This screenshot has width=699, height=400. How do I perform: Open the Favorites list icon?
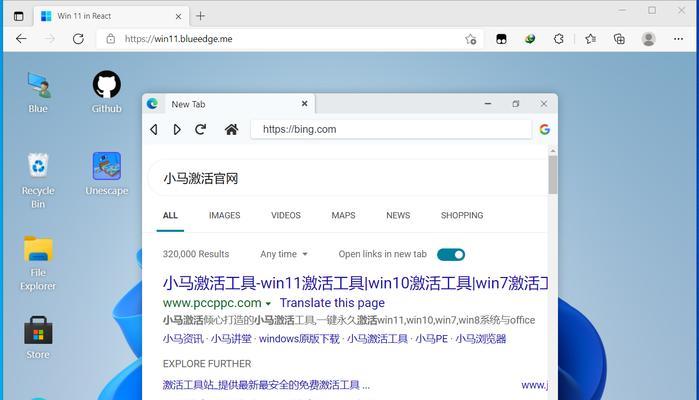[x=591, y=39]
